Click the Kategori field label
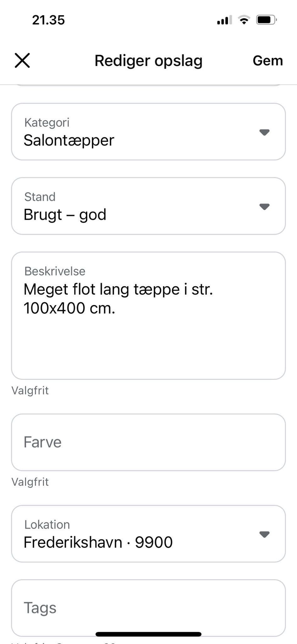 [47, 123]
